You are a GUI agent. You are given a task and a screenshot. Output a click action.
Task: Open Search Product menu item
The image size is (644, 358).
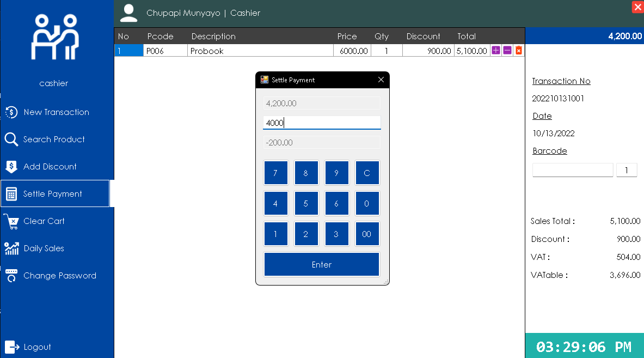click(x=55, y=139)
